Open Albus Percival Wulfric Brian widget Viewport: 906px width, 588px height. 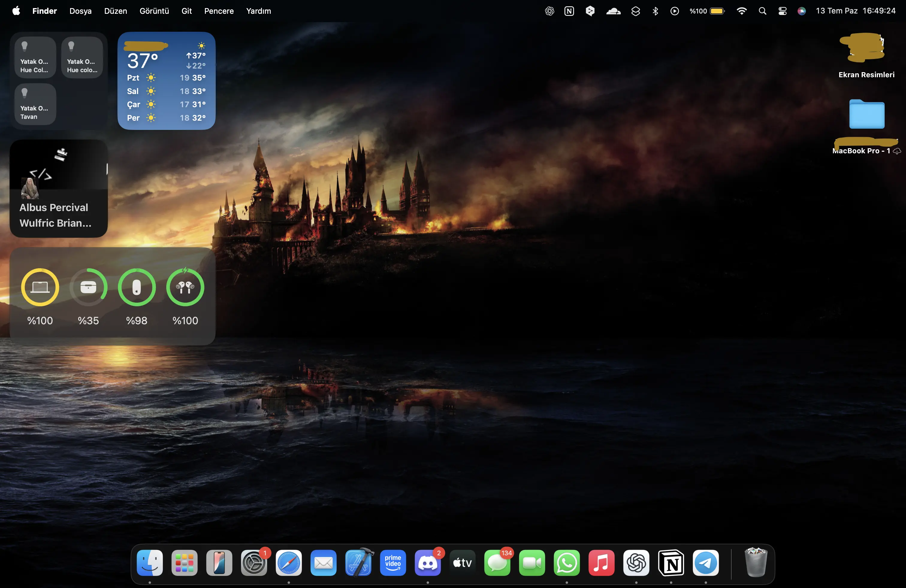(x=59, y=188)
